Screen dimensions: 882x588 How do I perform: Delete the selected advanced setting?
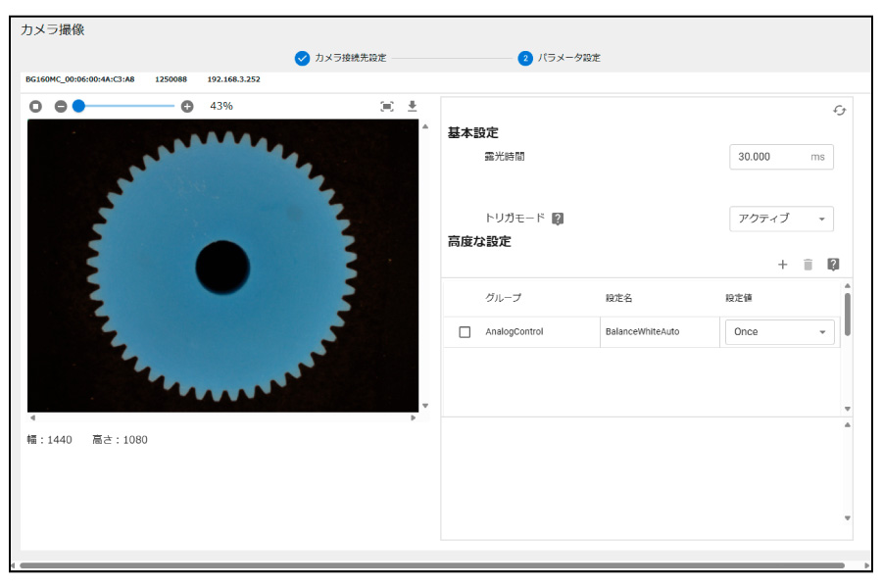tap(808, 265)
